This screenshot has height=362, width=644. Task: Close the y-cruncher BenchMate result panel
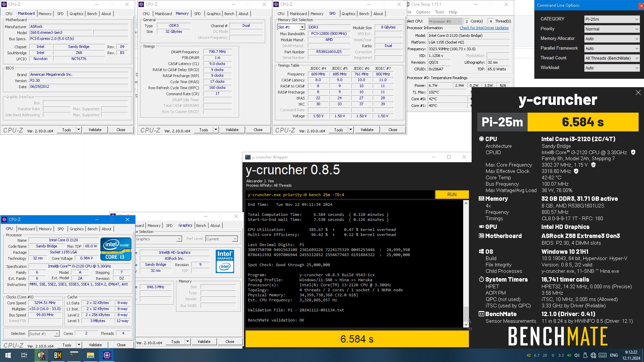click(x=638, y=93)
